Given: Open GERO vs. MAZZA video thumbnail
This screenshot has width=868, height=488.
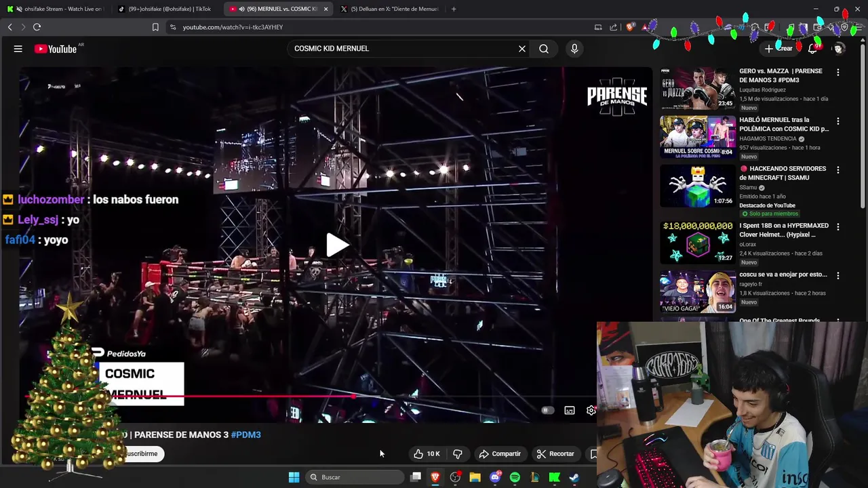Looking at the screenshot, I should (698, 88).
